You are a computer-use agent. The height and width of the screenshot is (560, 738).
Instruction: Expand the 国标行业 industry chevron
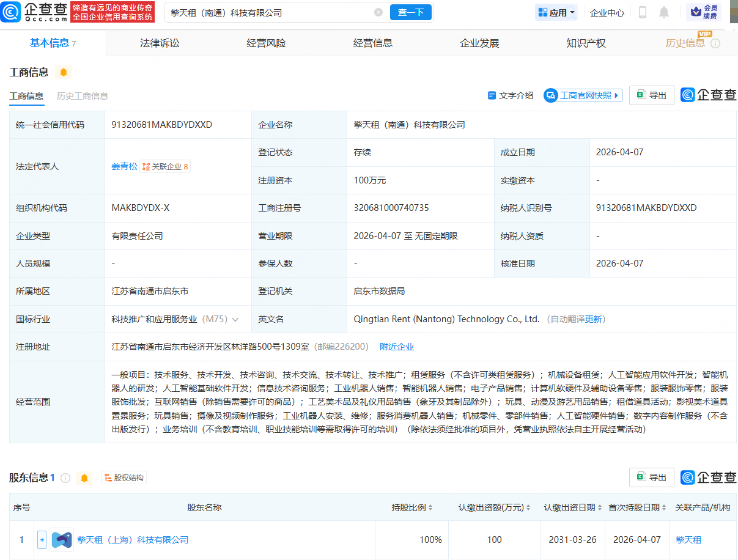coord(235,319)
